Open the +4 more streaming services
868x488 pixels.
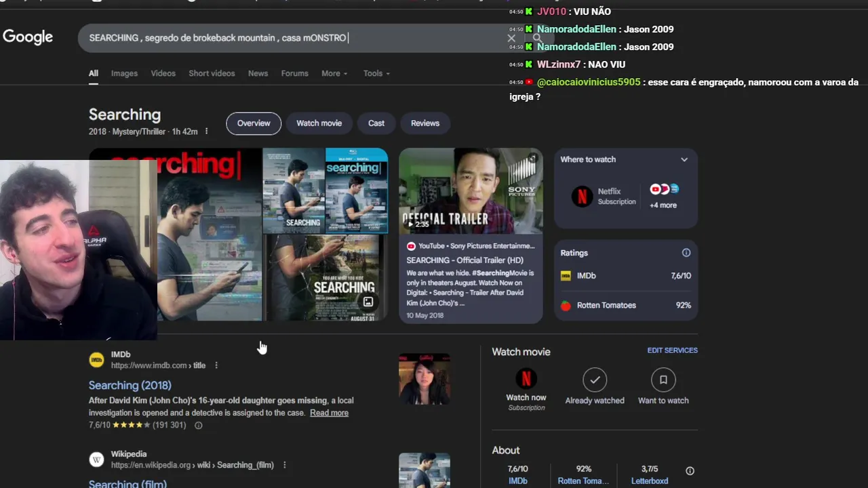point(663,205)
